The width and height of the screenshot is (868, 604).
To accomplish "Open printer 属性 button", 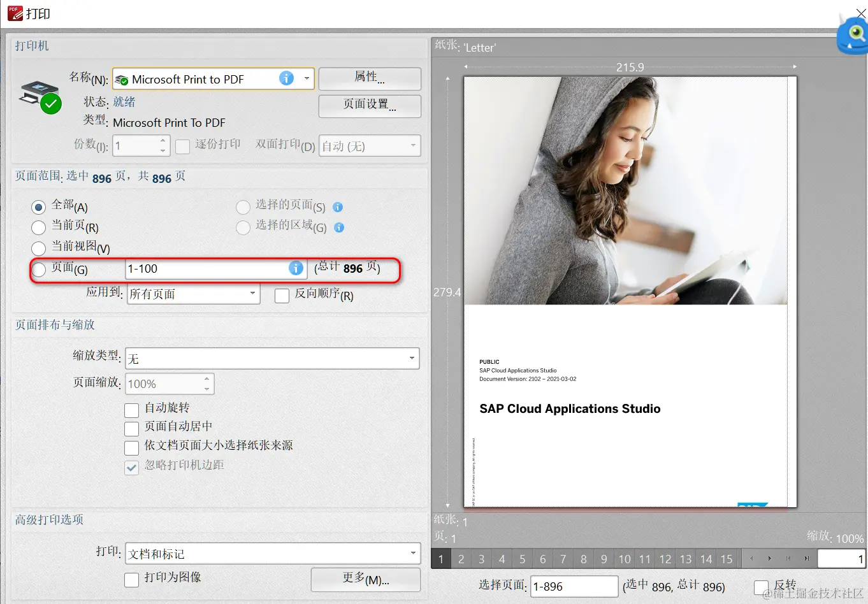I will pos(370,78).
